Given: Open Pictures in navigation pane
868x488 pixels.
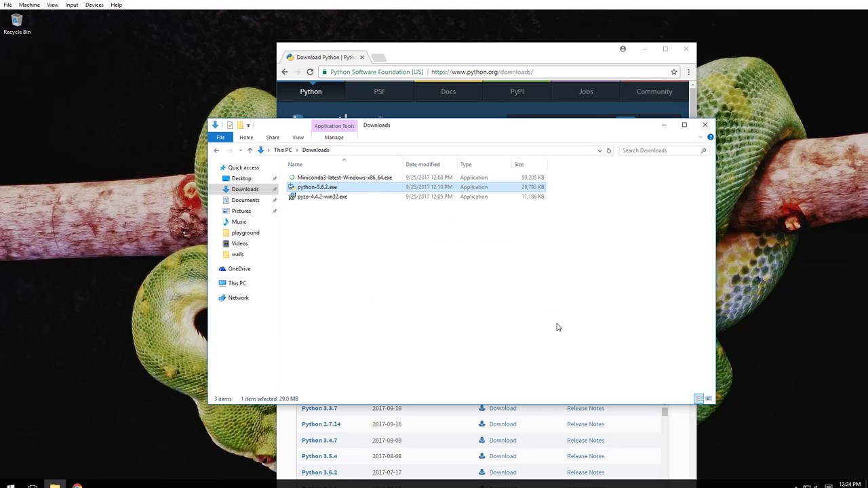Looking at the screenshot, I should 241,211.
